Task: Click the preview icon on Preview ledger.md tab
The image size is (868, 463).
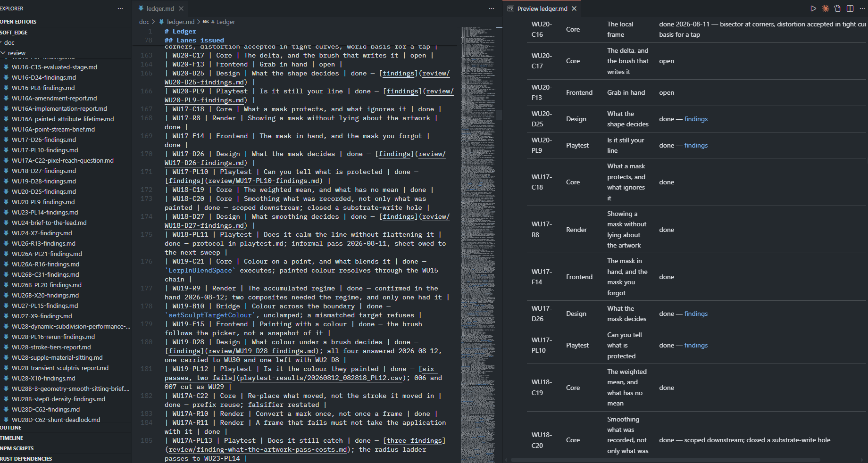Action: (x=511, y=8)
